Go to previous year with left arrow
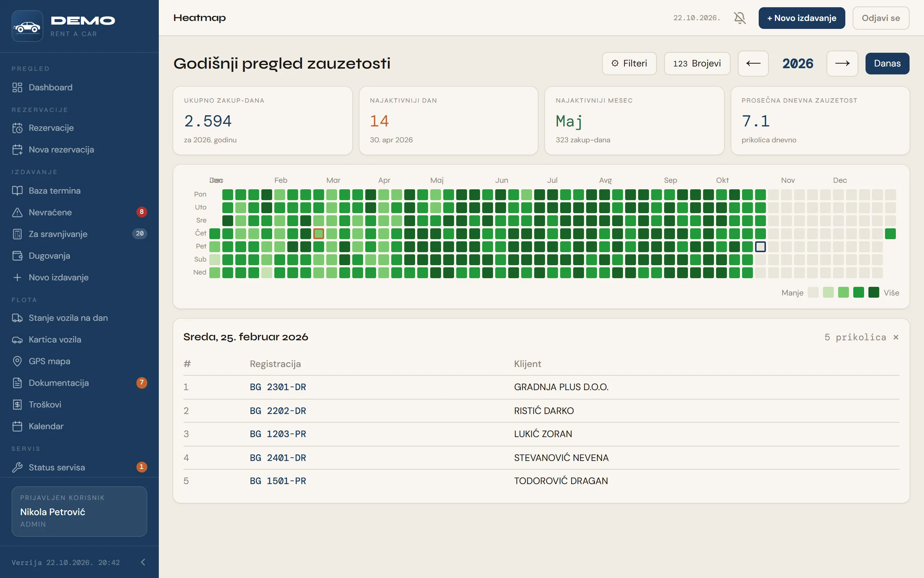Screen dimensions: 924x578 coord(753,64)
